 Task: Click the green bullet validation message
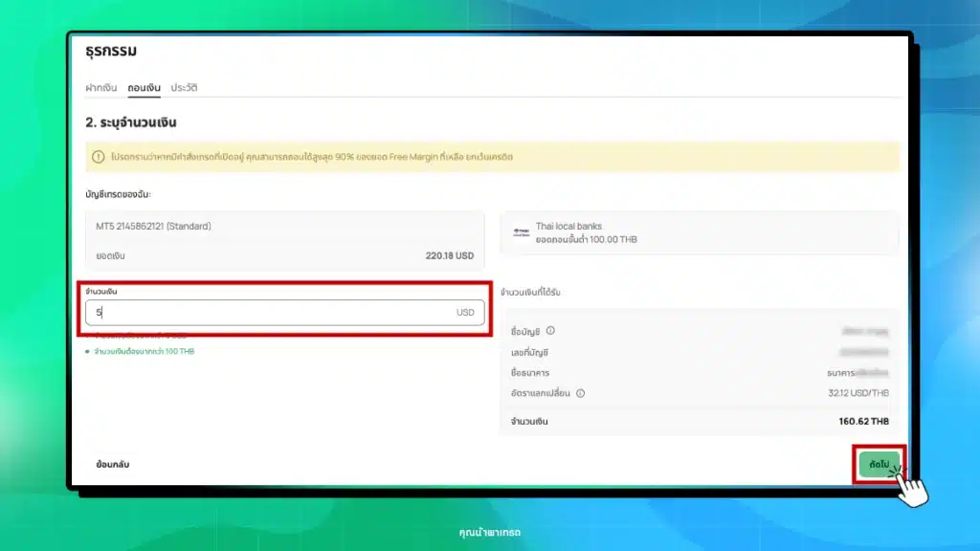[139, 351]
